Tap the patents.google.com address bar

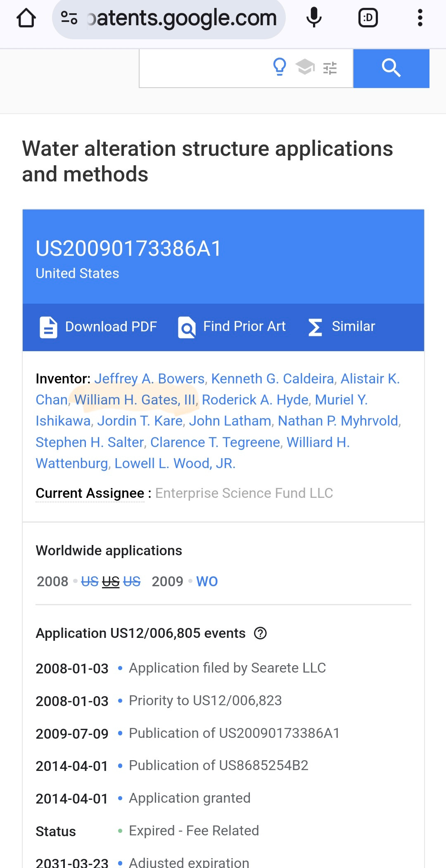169,18
